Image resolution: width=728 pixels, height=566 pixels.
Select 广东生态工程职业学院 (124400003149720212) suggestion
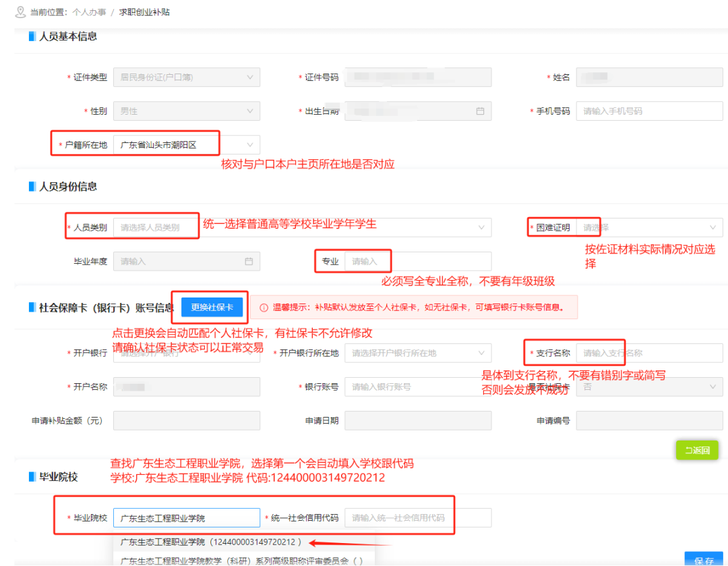(x=244, y=542)
